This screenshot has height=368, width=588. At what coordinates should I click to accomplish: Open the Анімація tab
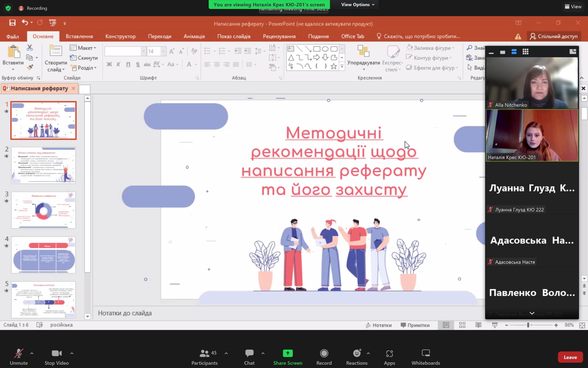pyautogui.click(x=194, y=36)
